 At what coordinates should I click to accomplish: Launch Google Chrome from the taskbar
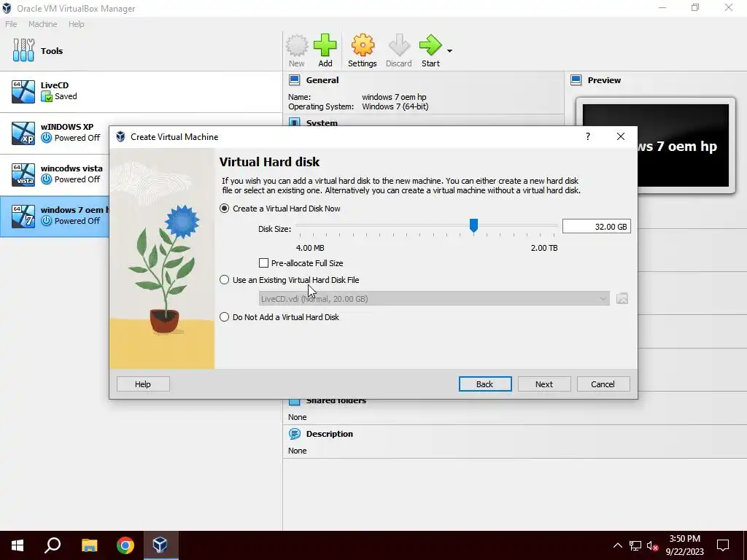(x=125, y=545)
